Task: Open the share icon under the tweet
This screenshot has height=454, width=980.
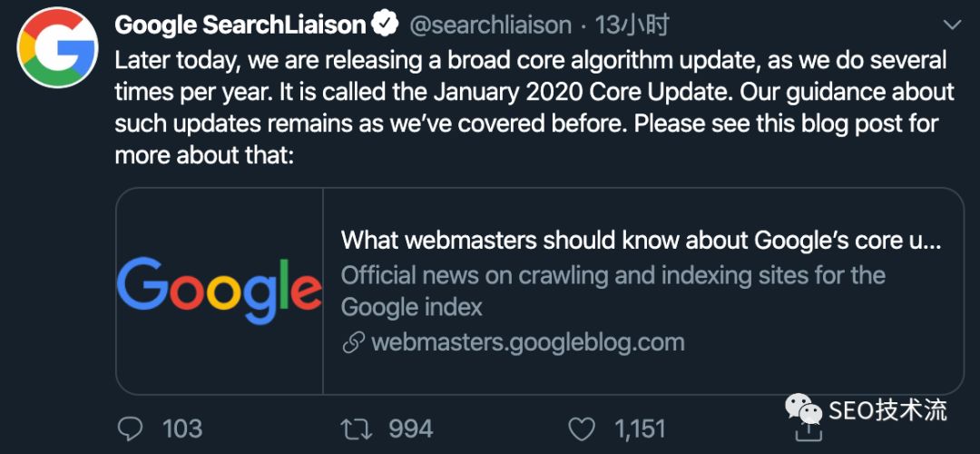Action: pyautogui.click(x=804, y=432)
